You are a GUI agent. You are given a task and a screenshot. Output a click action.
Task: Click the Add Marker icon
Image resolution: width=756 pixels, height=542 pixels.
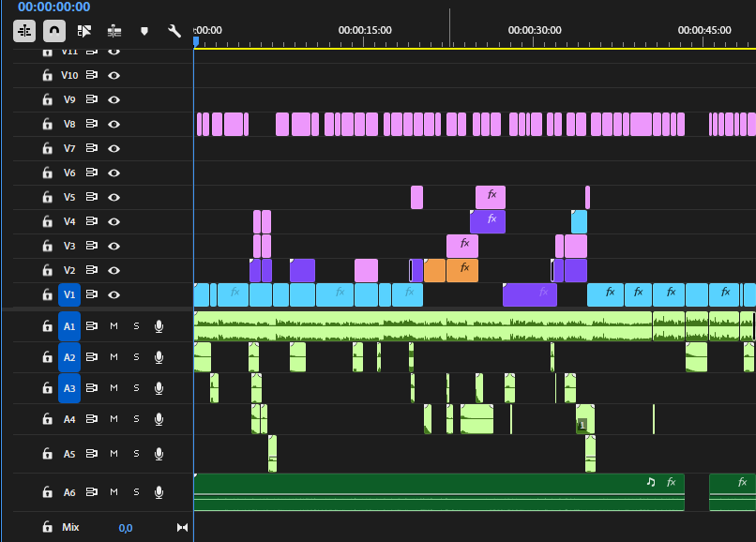[x=144, y=31]
